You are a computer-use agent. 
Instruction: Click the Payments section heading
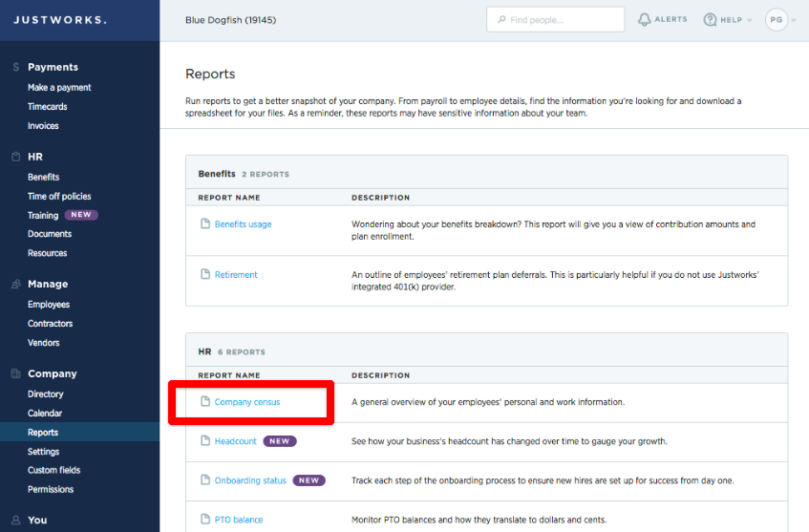click(x=53, y=67)
